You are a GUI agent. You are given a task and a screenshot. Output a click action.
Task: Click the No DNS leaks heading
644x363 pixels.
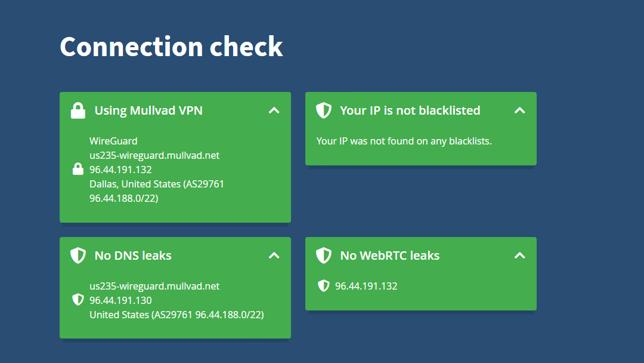tap(133, 256)
